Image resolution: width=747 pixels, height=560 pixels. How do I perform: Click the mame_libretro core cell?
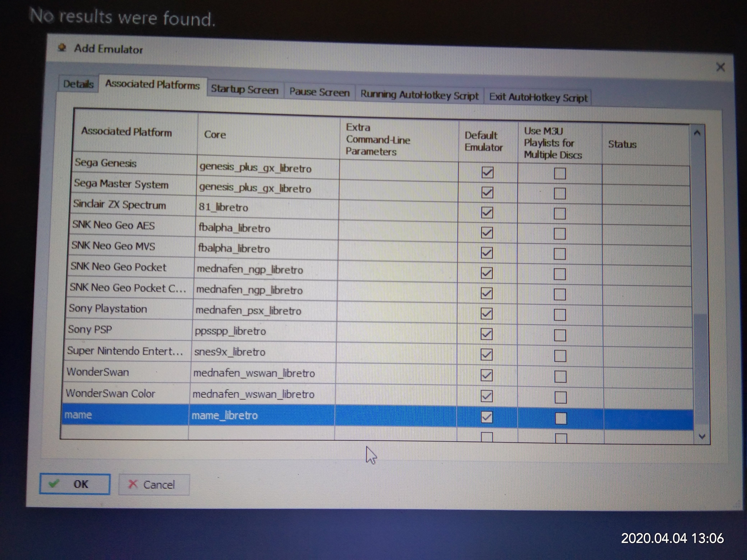tap(262, 416)
